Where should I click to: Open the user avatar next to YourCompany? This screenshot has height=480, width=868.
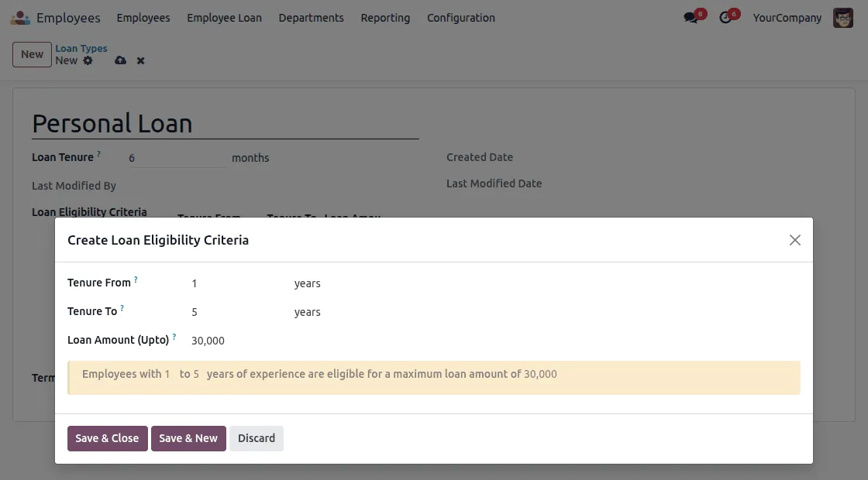point(842,17)
